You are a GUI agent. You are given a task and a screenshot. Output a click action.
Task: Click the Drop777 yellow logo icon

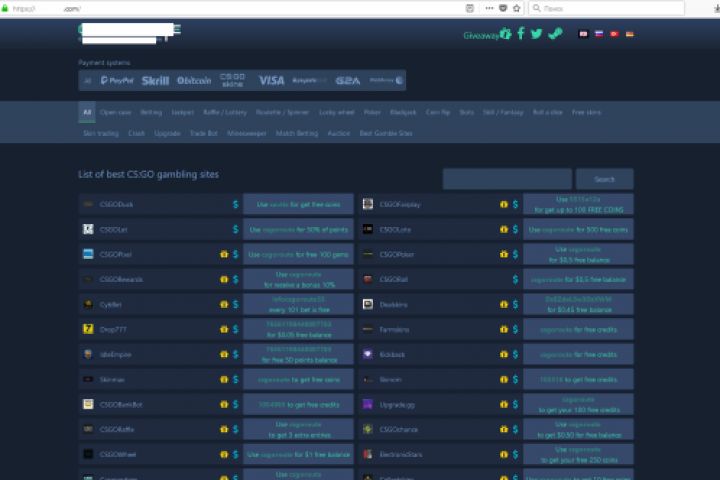(88, 329)
